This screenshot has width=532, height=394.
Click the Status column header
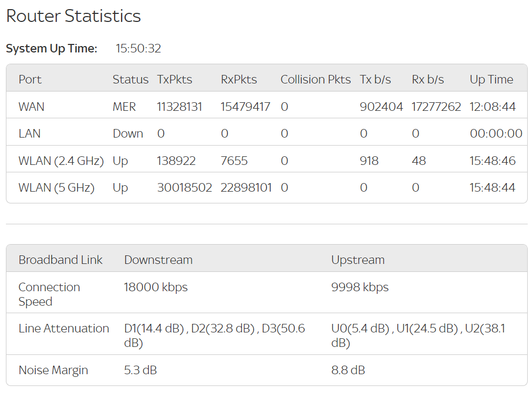(130, 79)
